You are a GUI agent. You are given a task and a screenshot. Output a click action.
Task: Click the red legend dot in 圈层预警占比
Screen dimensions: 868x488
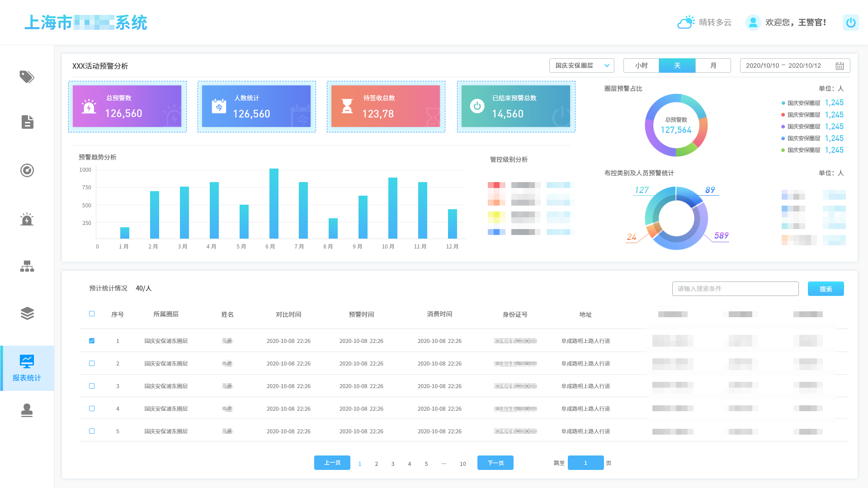(783, 115)
